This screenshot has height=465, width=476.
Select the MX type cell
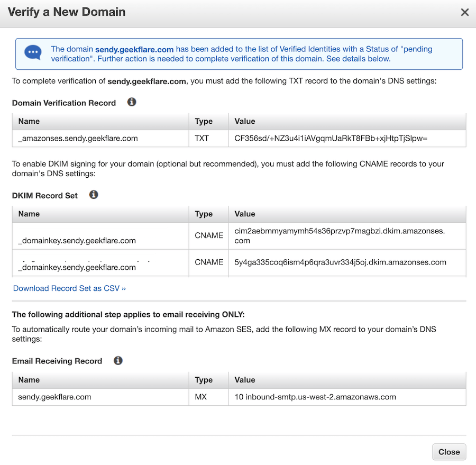tap(201, 397)
